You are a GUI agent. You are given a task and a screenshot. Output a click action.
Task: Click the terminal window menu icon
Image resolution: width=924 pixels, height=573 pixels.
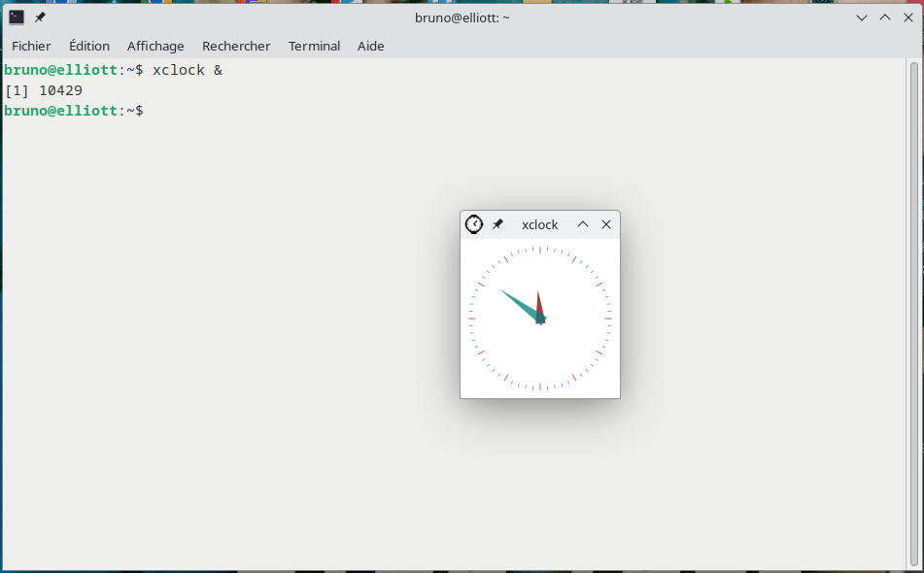click(x=17, y=17)
